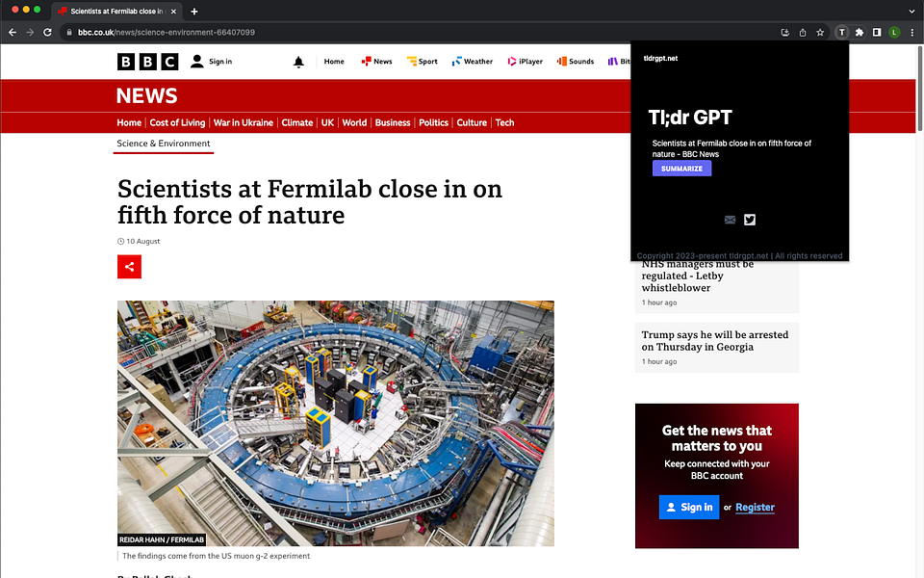This screenshot has height=578, width=924.
Task: Open BBC News in top navigation
Action: pyautogui.click(x=376, y=62)
